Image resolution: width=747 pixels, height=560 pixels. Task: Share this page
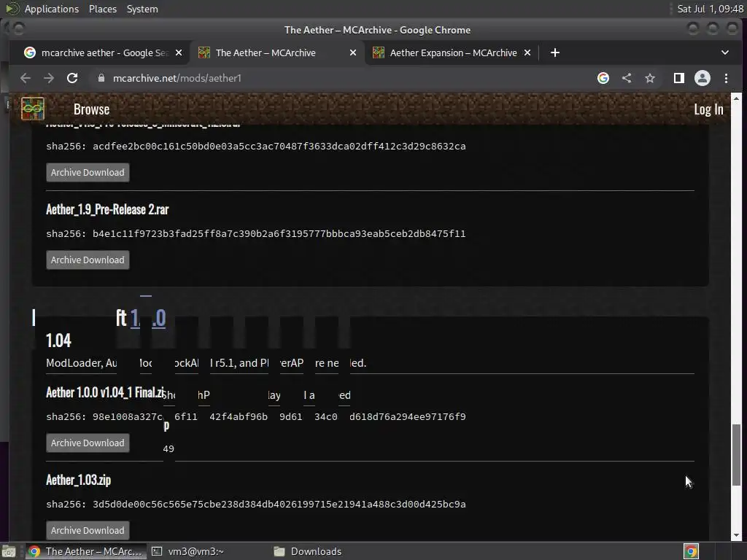[x=627, y=78]
